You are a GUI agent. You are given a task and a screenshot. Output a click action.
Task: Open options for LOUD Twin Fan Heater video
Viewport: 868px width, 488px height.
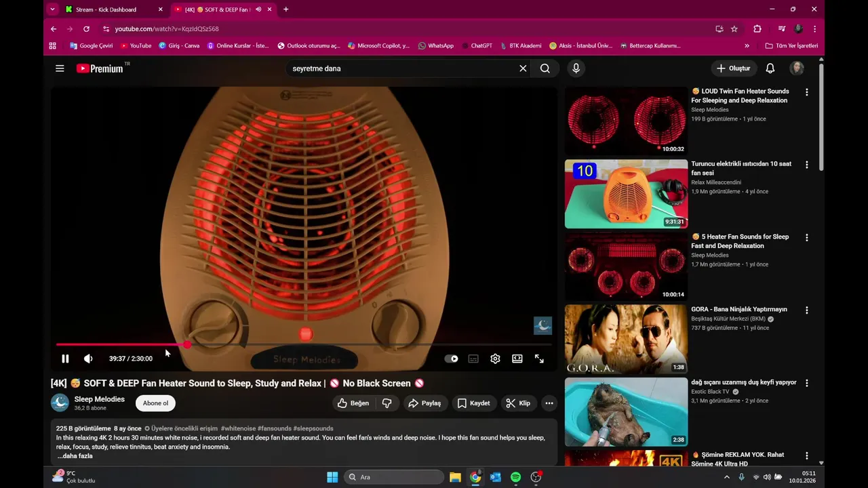pyautogui.click(x=806, y=92)
